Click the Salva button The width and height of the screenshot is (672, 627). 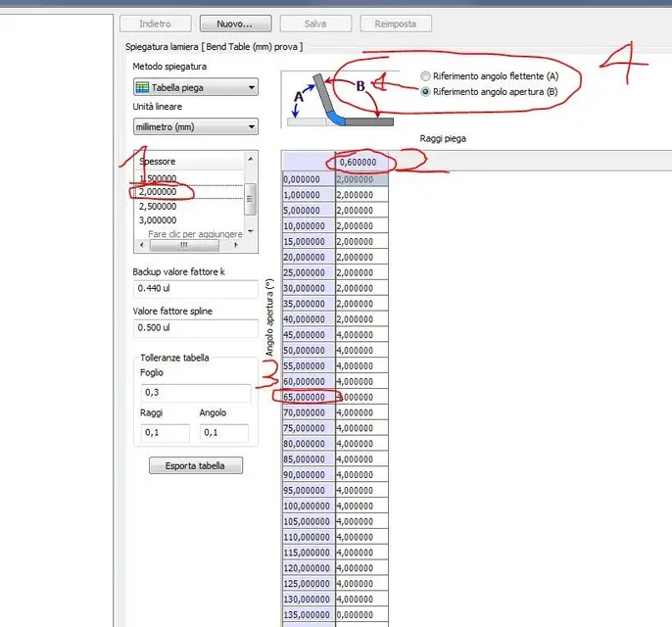(x=315, y=24)
